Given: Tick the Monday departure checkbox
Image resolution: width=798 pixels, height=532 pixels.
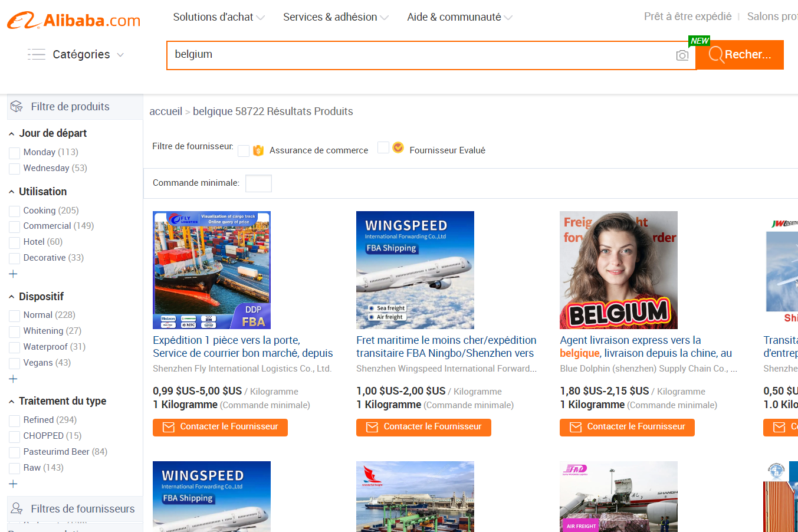Looking at the screenshot, I should point(15,153).
